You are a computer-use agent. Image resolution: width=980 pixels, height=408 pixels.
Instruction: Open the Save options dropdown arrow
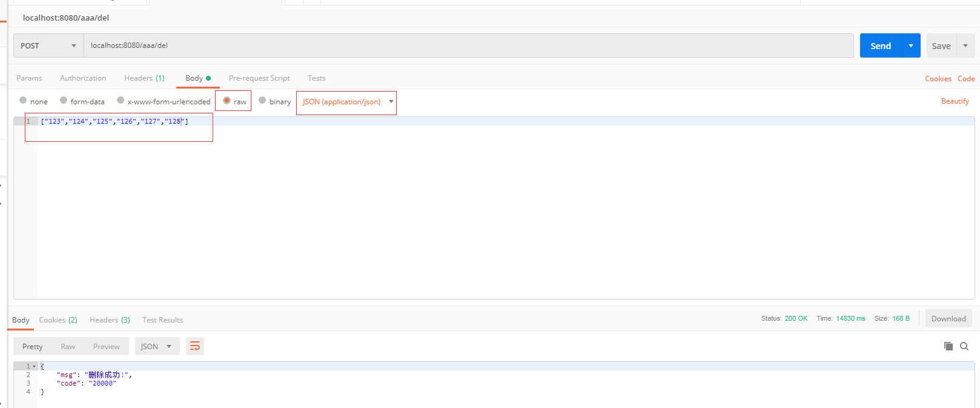(965, 45)
